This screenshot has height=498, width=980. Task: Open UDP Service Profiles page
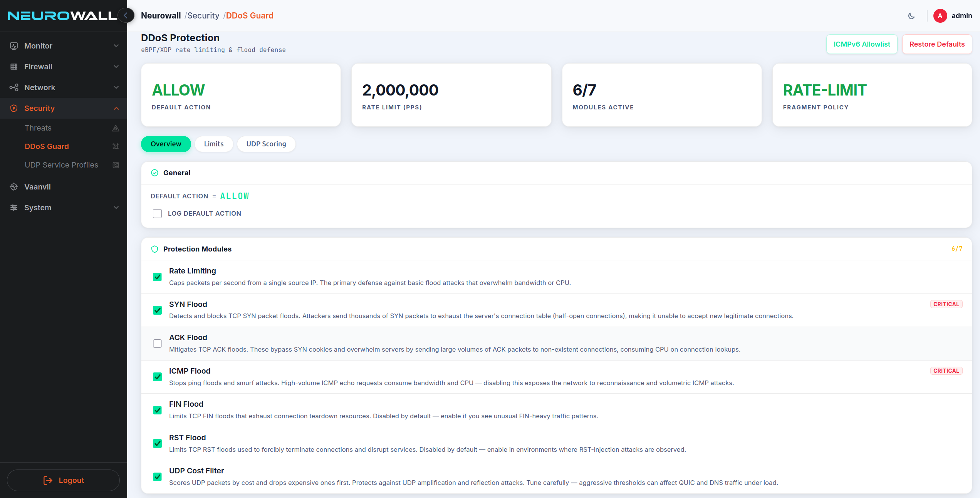click(64, 165)
